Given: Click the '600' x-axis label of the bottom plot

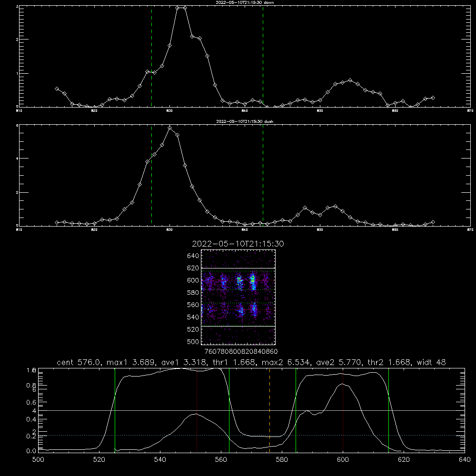Looking at the screenshot, I should (343, 460).
